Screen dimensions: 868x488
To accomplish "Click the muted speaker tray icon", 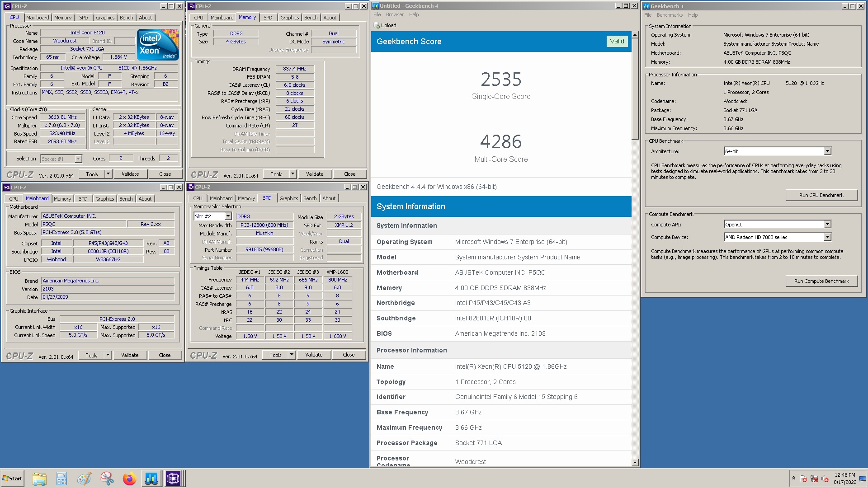I will [x=825, y=479].
